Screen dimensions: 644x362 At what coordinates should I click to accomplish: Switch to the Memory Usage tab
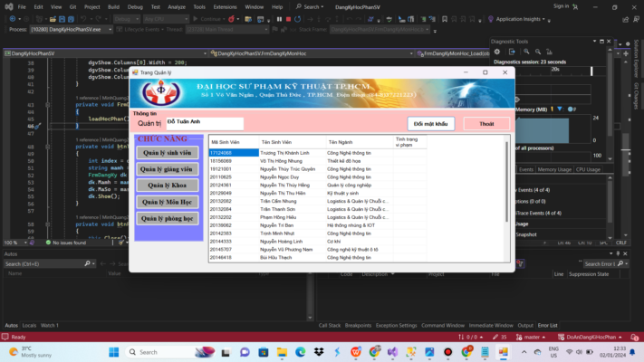point(554,169)
